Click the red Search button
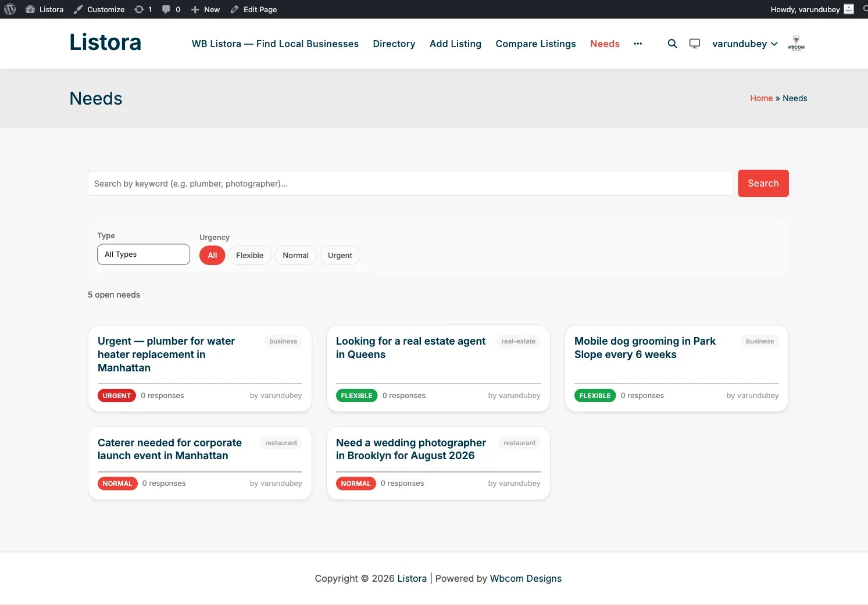Image resolution: width=868 pixels, height=605 pixels. tap(763, 183)
